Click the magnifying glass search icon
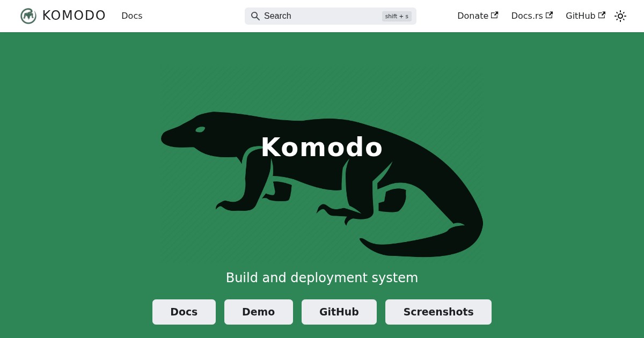 pyautogui.click(x=255, y=16)
